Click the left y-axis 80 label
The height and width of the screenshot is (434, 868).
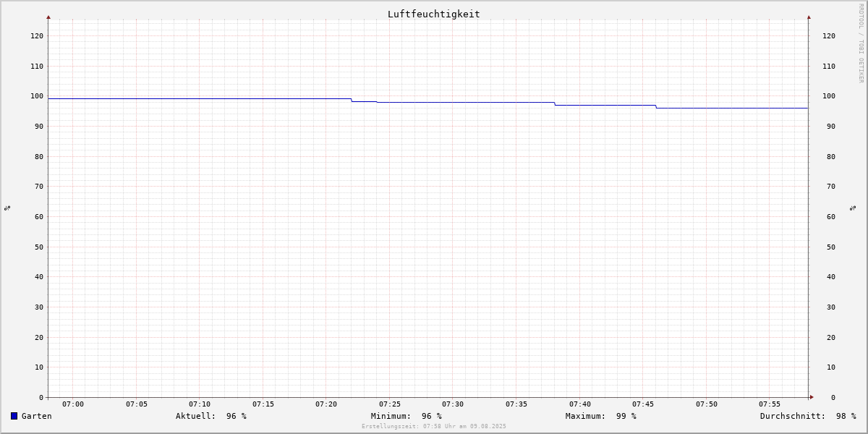pyautogui.click(x=39, y=156)
